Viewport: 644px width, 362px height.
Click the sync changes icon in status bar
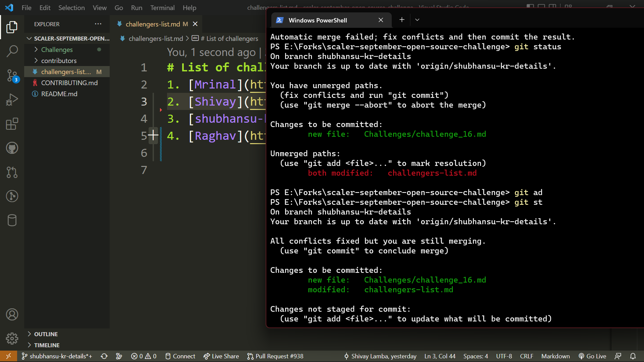pyautogui.click(x=104, y=356)
